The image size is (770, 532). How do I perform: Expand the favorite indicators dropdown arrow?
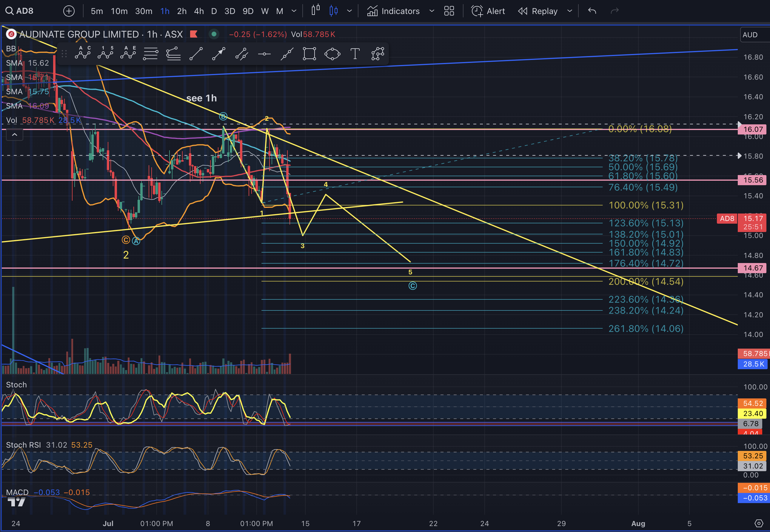pyautogui.click(x=432, y=11)
